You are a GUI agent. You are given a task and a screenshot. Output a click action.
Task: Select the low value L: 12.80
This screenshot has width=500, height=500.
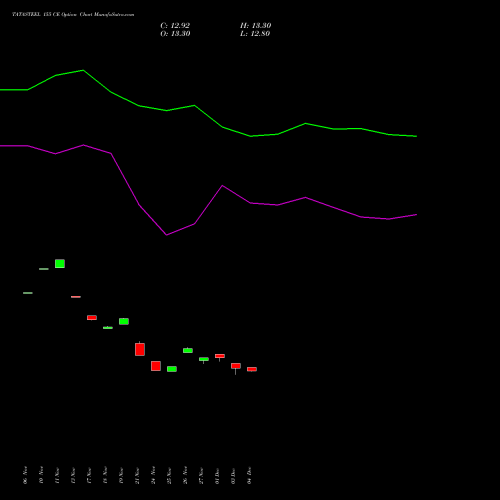[255, 34]
